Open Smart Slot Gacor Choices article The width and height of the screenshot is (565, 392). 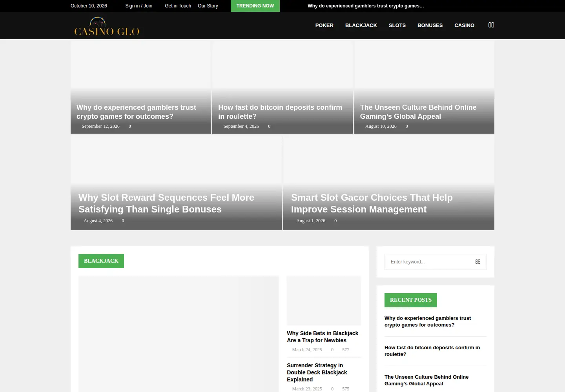pyautogui.click(x=372, y=203)
